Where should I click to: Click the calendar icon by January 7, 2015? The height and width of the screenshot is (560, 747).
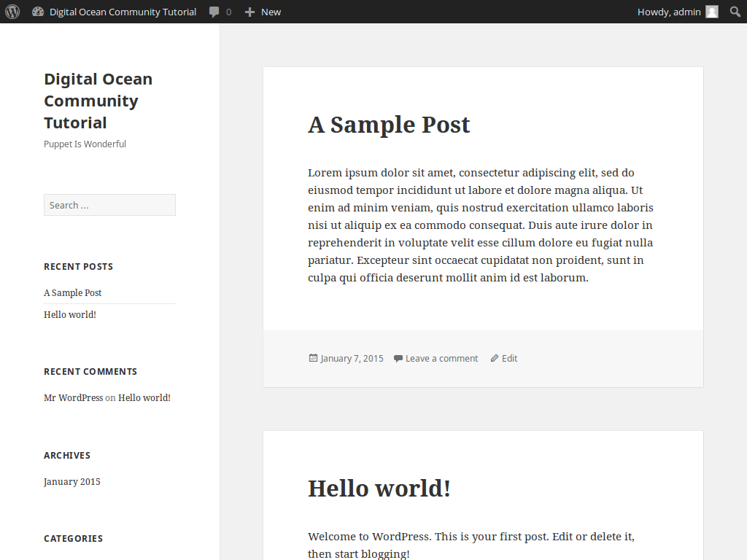[313, 358]
